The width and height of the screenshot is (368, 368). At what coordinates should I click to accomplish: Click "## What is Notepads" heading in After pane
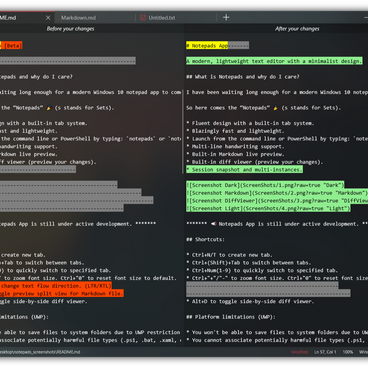243,77
